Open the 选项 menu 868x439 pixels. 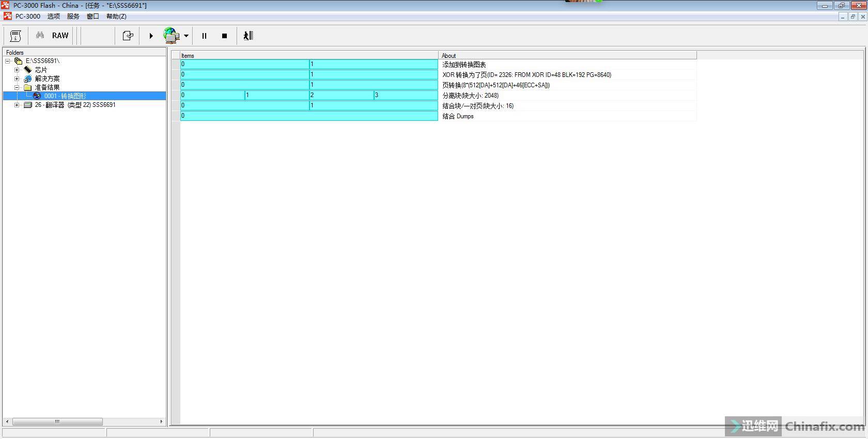pyautogui.click(x=54, y=17)
